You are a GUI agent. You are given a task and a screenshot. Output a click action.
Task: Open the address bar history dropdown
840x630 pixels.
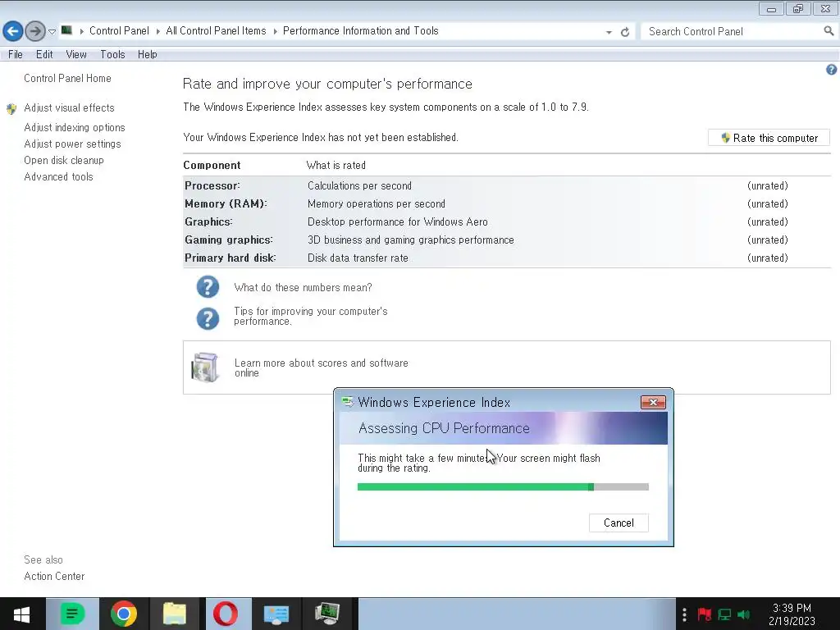click(609, 32)
